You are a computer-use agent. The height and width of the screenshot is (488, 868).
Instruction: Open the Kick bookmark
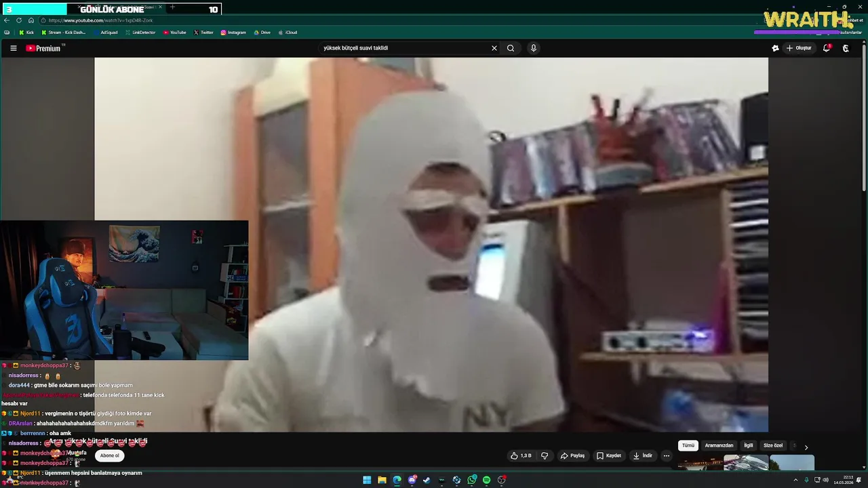click(26, 33)
